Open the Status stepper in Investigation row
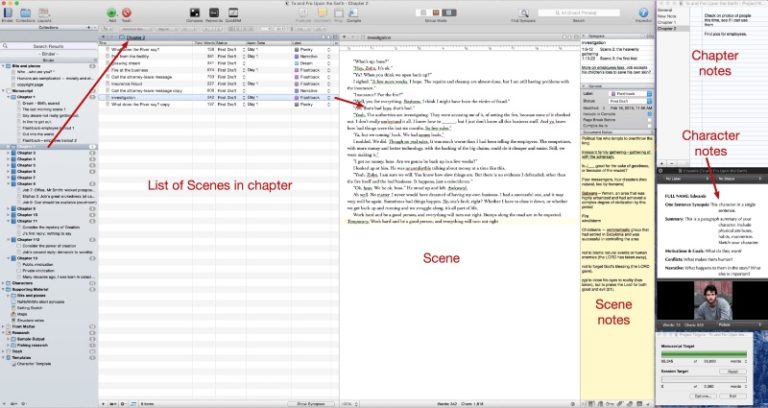 click(244, 98)
